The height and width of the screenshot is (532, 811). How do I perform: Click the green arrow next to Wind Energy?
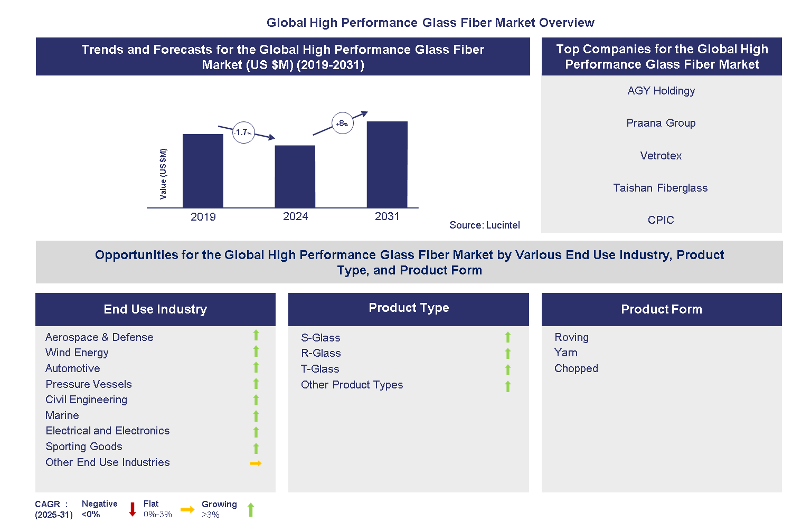[256, 351]
